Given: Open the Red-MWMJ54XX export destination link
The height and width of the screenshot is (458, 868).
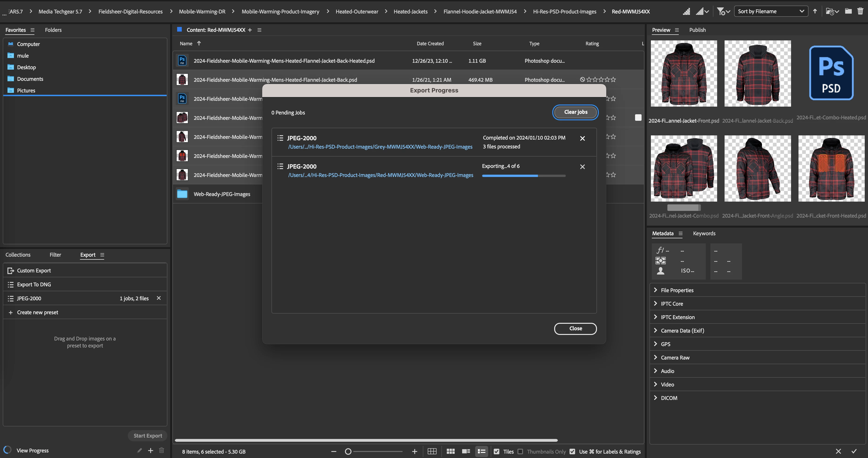Looking at the screenshot, I should [x=381, y=175].
